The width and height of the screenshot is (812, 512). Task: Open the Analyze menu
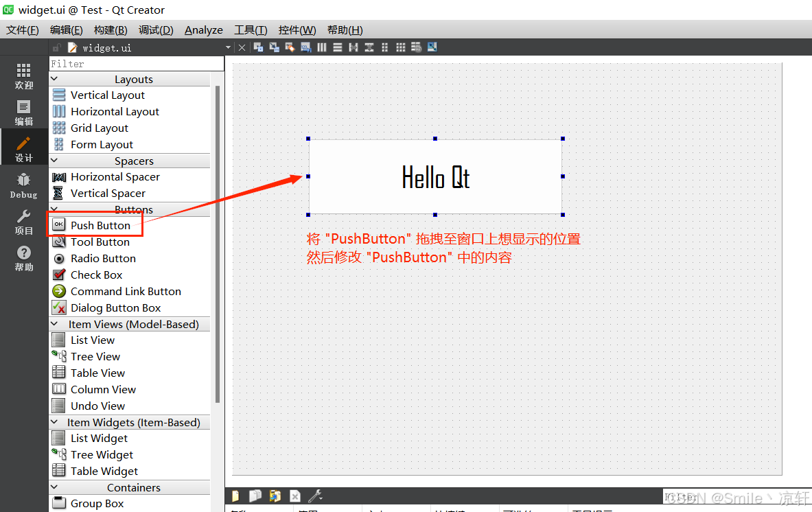coord(204,30)
